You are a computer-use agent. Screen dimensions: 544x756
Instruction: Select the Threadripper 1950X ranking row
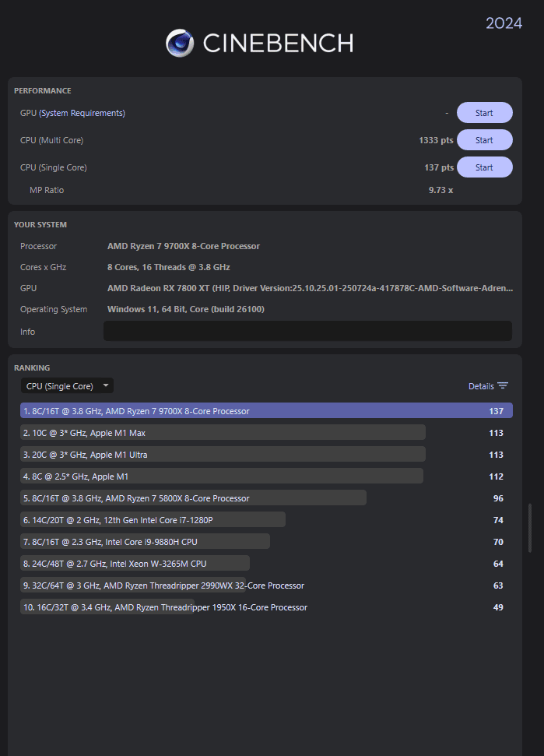(x=266, y=607)
